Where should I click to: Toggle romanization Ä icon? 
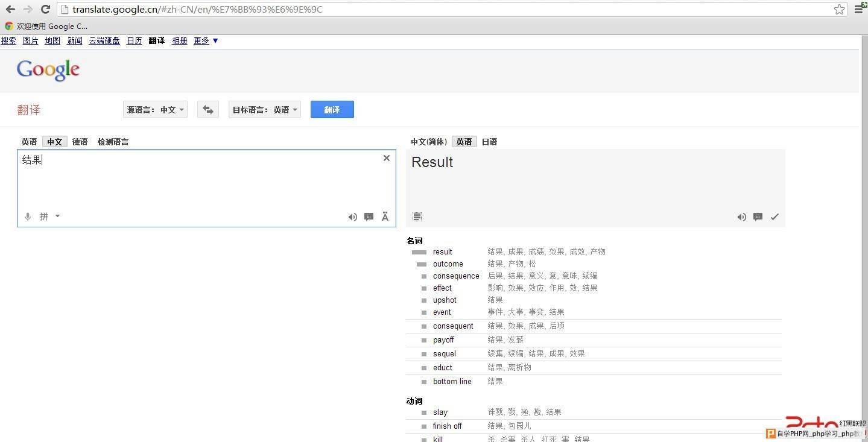coord(385,217)
